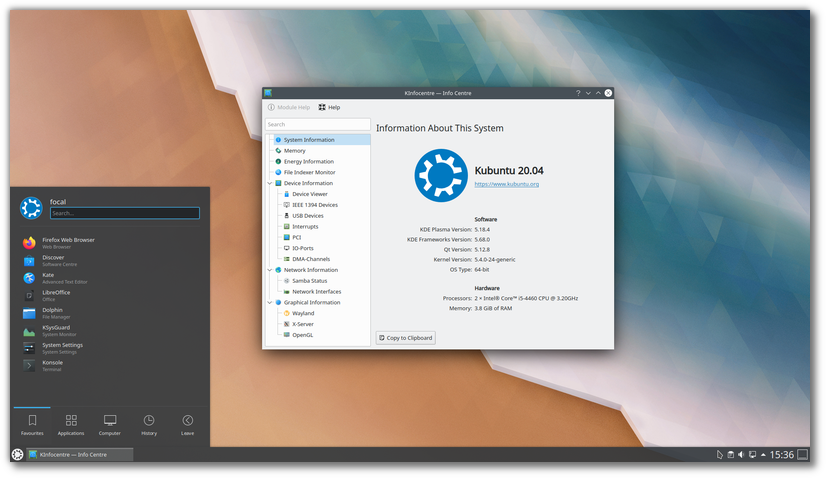Click the X-Server icon

click(x=287, y=324)
